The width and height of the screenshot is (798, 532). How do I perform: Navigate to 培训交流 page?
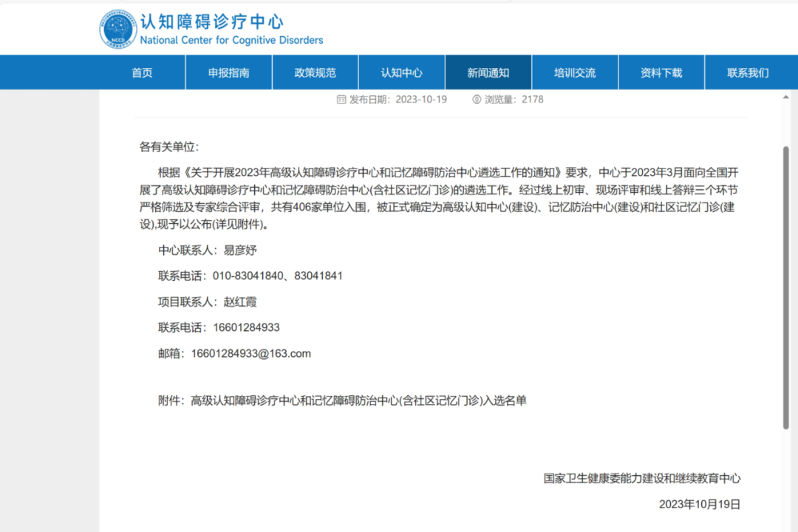coord(575,73)
